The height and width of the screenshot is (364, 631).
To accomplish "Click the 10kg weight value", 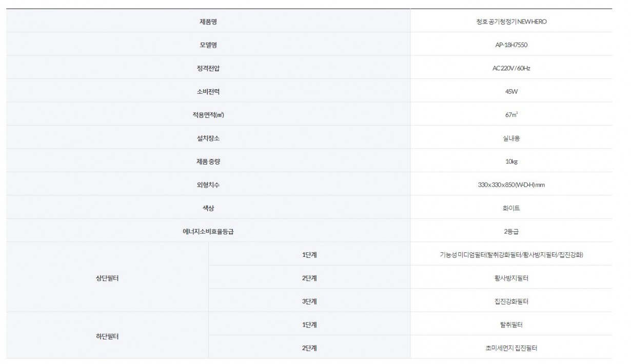I will [x=511, y=161].
